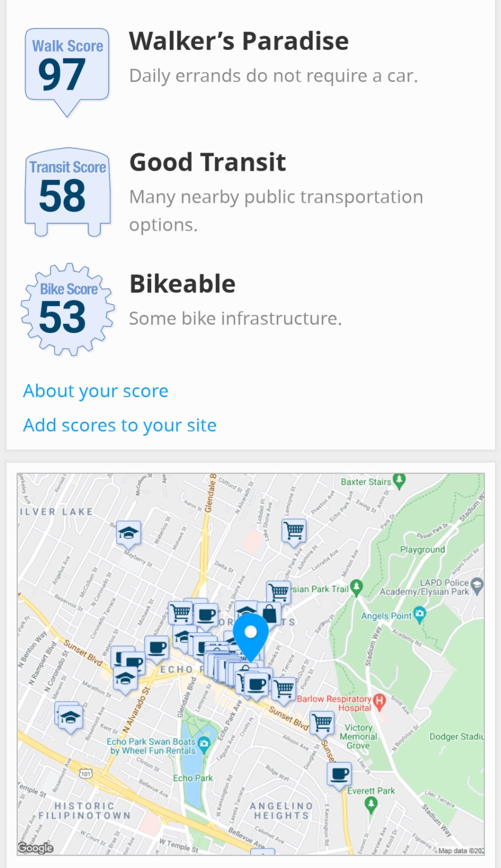This screenshot has width=501, height=868.
Task: Select the grocery cart icon near Lemoyne St
Action: (294, 530)
